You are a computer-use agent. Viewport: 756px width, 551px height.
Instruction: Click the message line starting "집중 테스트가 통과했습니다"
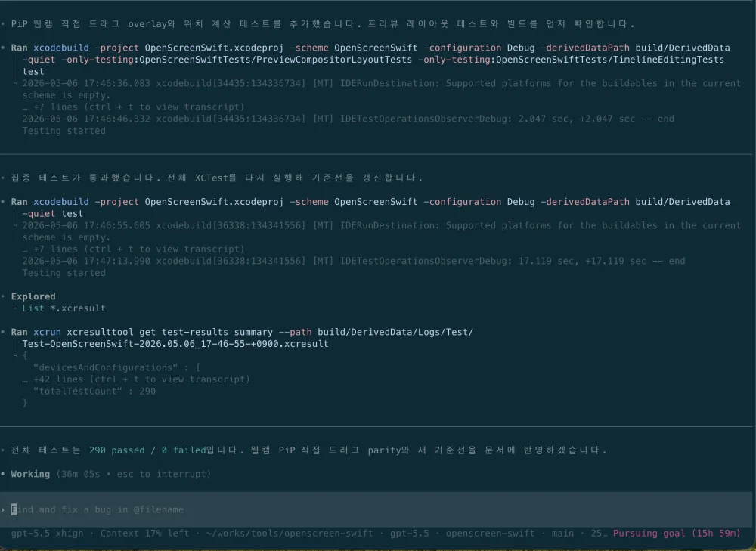click(216, 178)
